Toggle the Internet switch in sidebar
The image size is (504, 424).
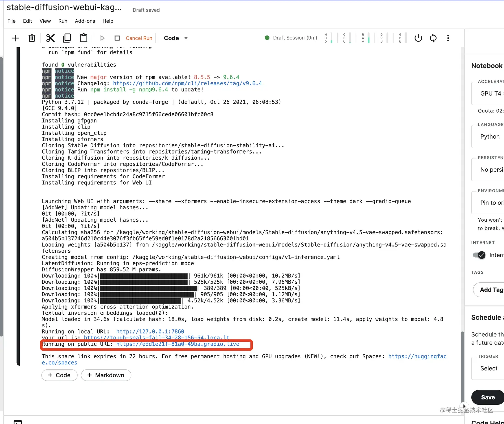point(479,255)
